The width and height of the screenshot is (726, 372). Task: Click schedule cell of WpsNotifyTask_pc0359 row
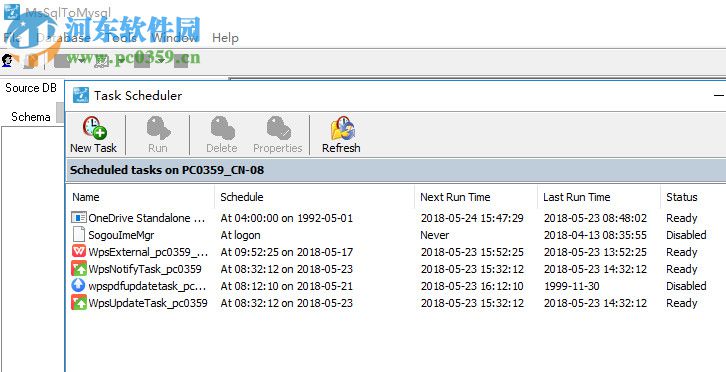click(x=287, y=269)
